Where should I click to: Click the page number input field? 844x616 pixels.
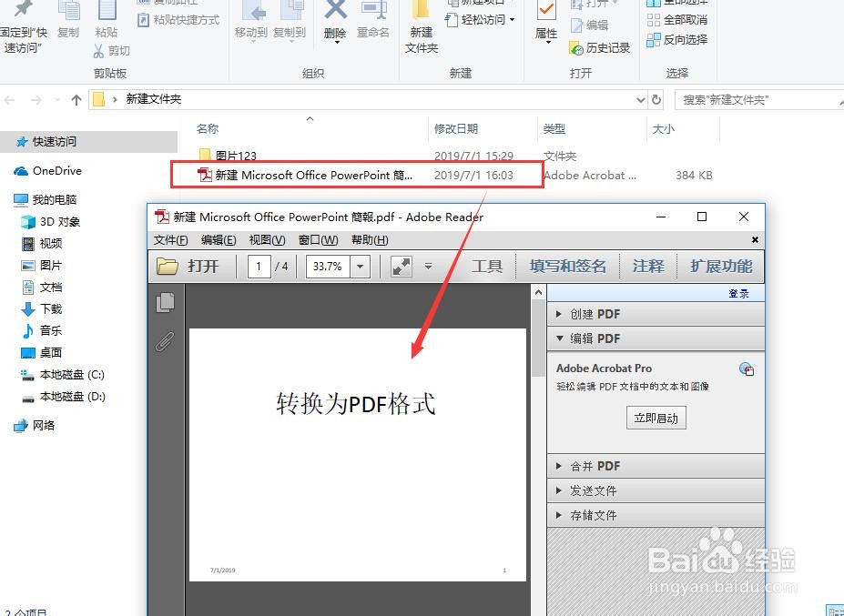tap(259, 267)
